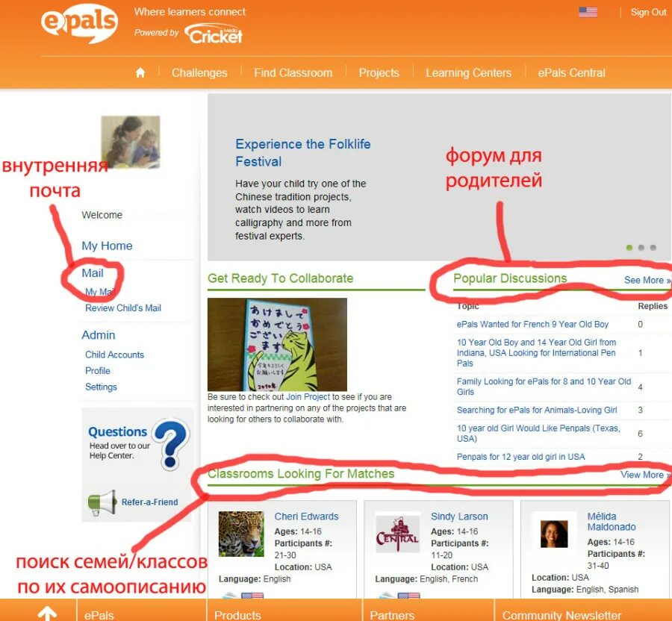Screen dimensions: 672x621
Task: Select the first green carousel dot
Action: coord(629,248)
